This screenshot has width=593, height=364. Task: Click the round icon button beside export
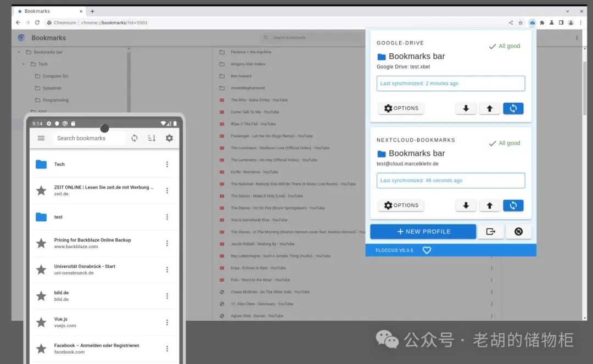[x=518, y=231]
